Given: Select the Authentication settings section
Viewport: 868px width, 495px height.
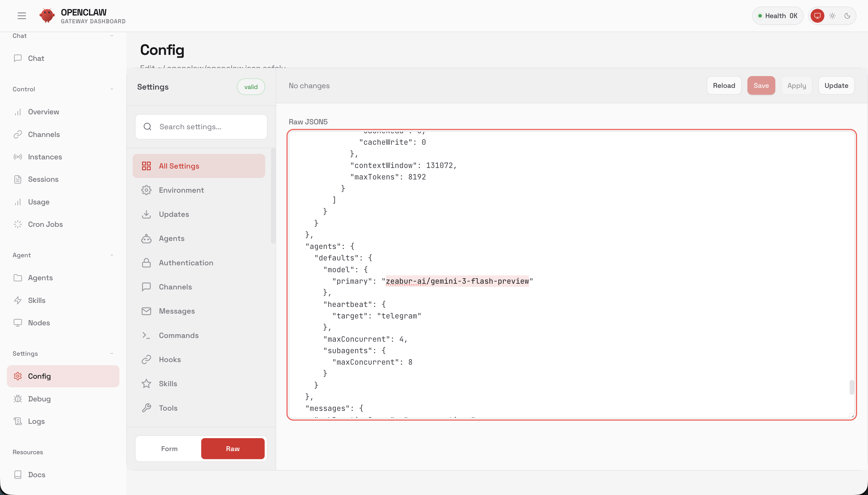Looking at the screenshot, I should tap(186, 263).
